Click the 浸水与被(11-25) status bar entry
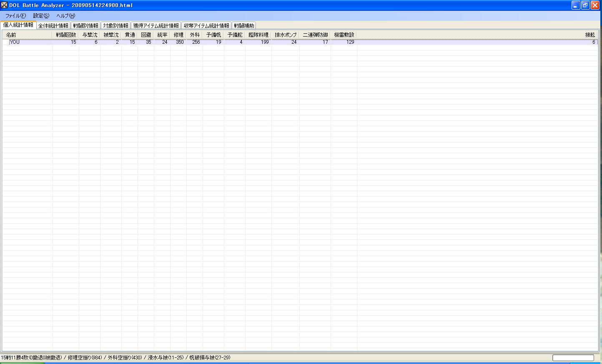Screen dimensions: 602x364 tap(166, 358)
